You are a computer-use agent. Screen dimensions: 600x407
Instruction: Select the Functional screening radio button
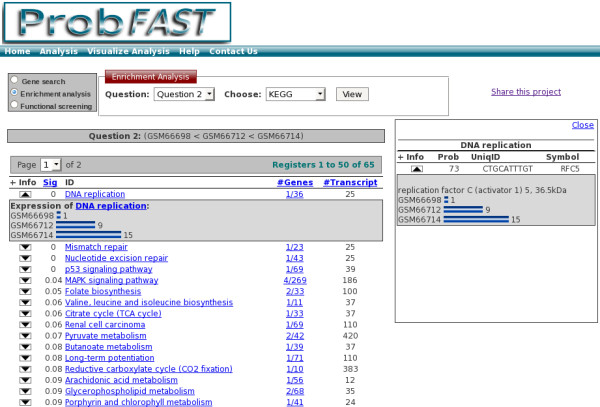point(13,105)
